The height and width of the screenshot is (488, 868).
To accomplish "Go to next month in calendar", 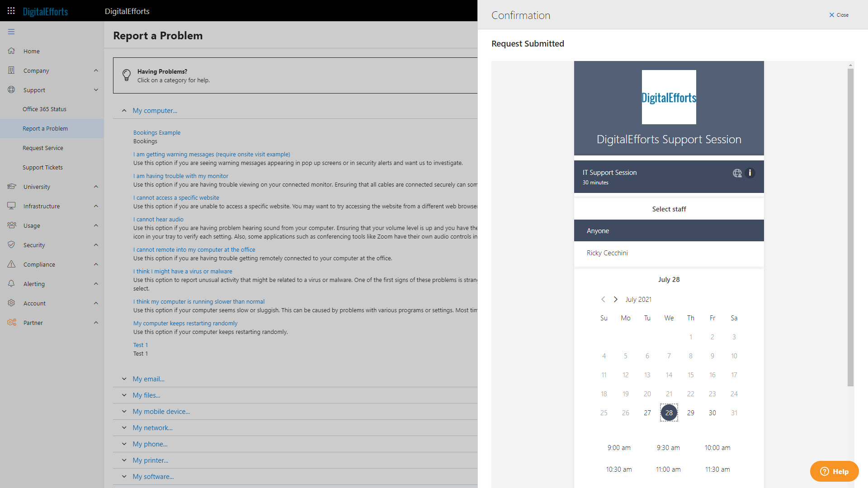I will point(615,300).
